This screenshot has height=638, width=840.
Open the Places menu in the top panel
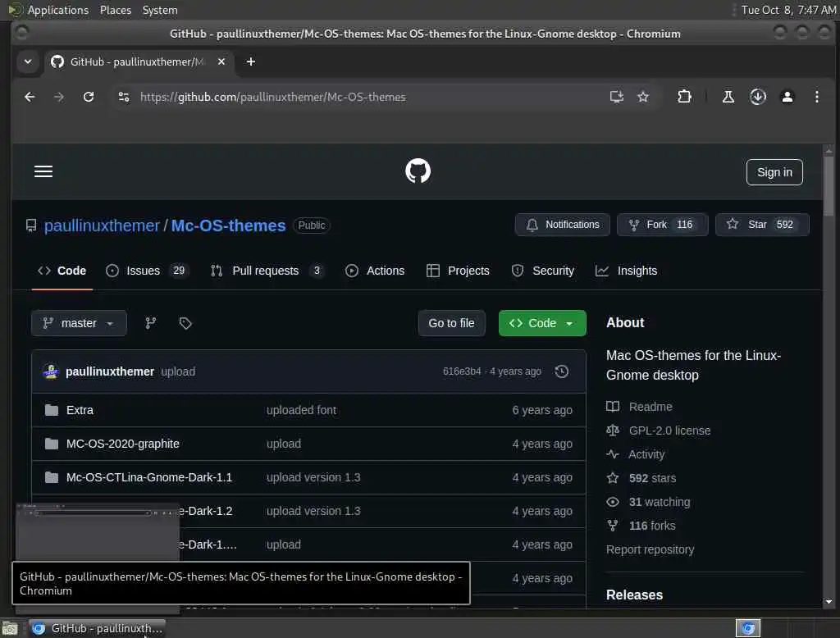[x=115, y=10]
